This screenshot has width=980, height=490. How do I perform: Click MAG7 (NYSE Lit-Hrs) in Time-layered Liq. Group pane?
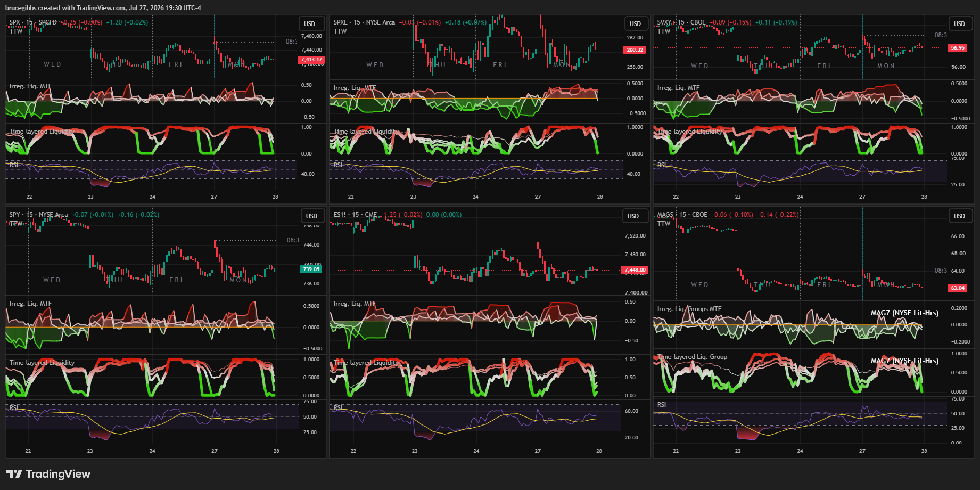tap(904, 361)
